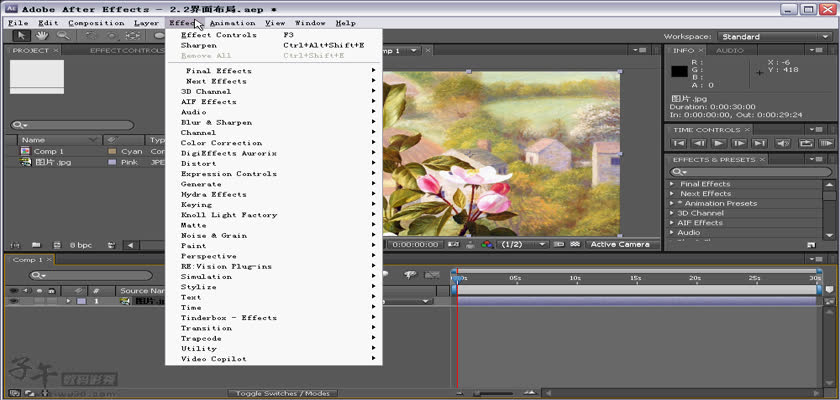Step forward one frame in Time Controls
The image size is (840, 400).
(x=739, y=143)
